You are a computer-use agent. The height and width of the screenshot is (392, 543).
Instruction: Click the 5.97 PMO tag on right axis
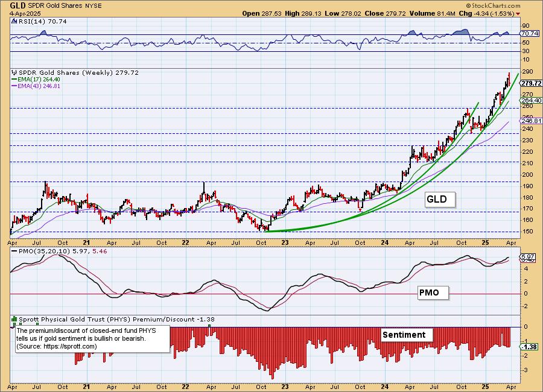[x=528, y=256]
